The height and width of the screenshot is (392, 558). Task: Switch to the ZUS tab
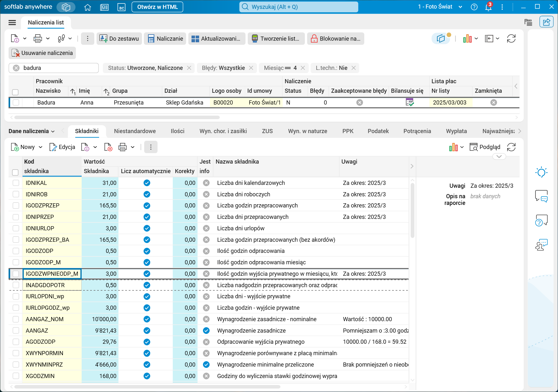click(267, 131)
